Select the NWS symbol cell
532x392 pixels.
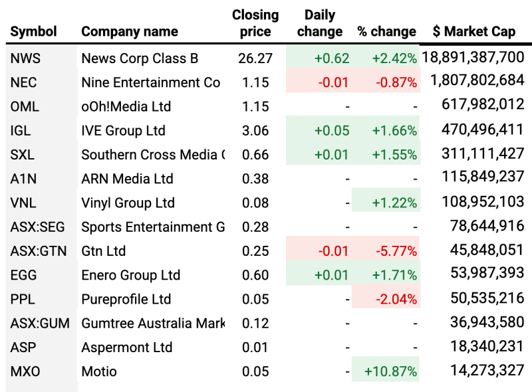click(x=25, y=58)
